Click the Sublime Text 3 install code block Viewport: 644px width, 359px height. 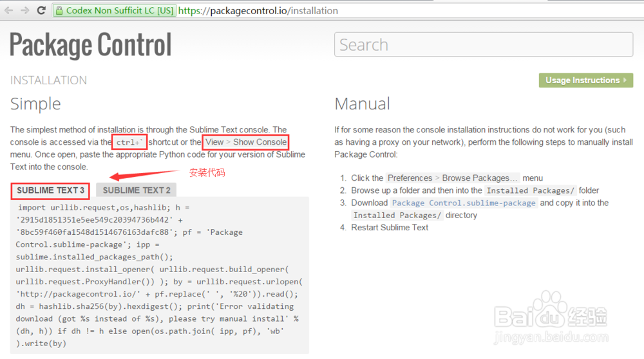pos(159,275)
